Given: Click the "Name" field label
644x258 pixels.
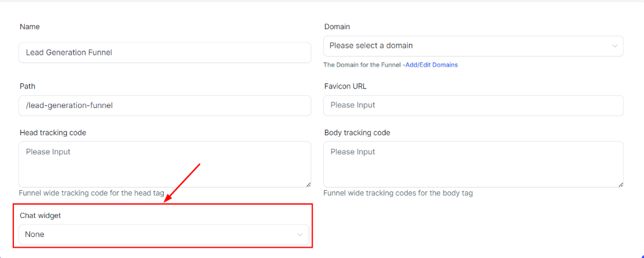Looking at the screenshot, I should 30,27.
